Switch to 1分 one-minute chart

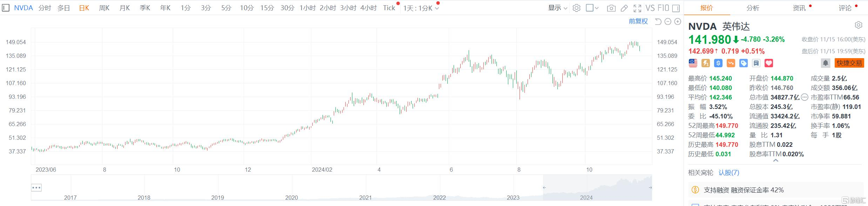[185, 8]
